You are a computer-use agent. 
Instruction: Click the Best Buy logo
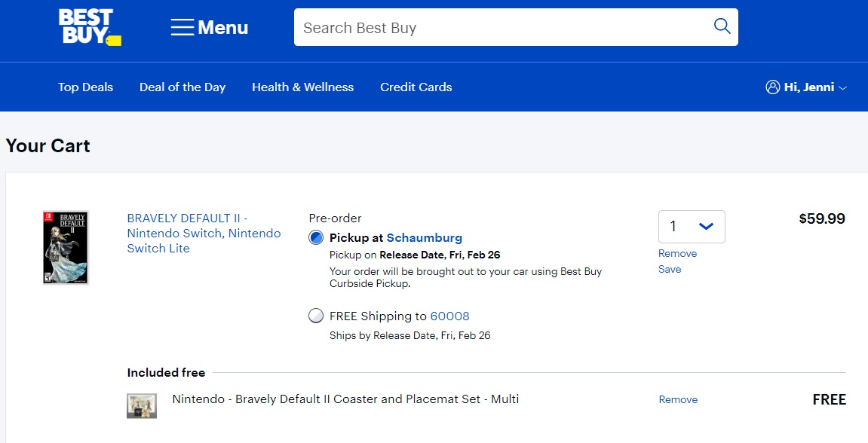[x=89, y=28]
